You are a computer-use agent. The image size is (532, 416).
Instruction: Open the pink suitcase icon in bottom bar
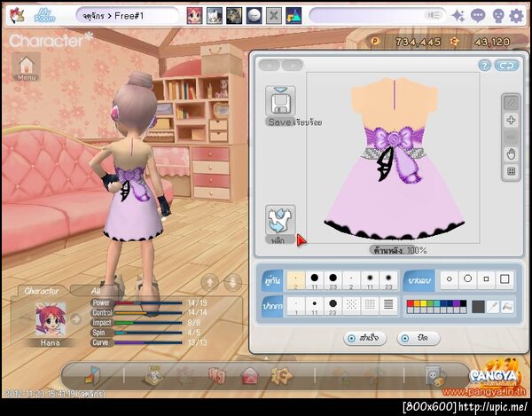click(217, 376)
